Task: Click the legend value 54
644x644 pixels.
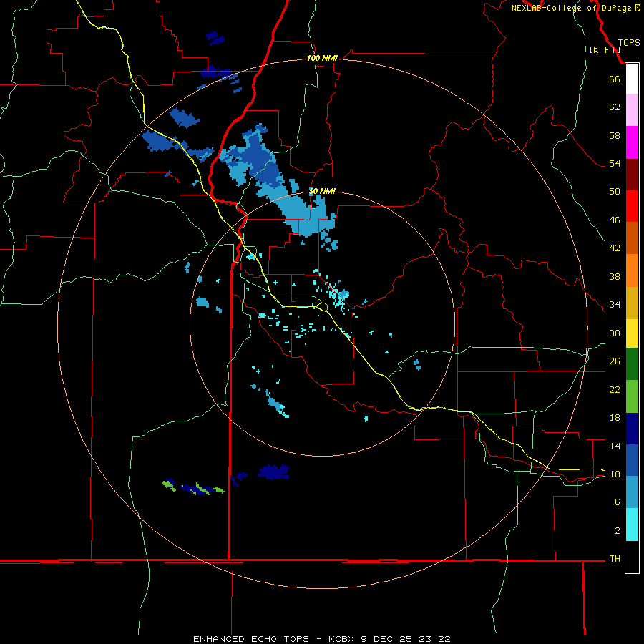Action: pos(615,163)
